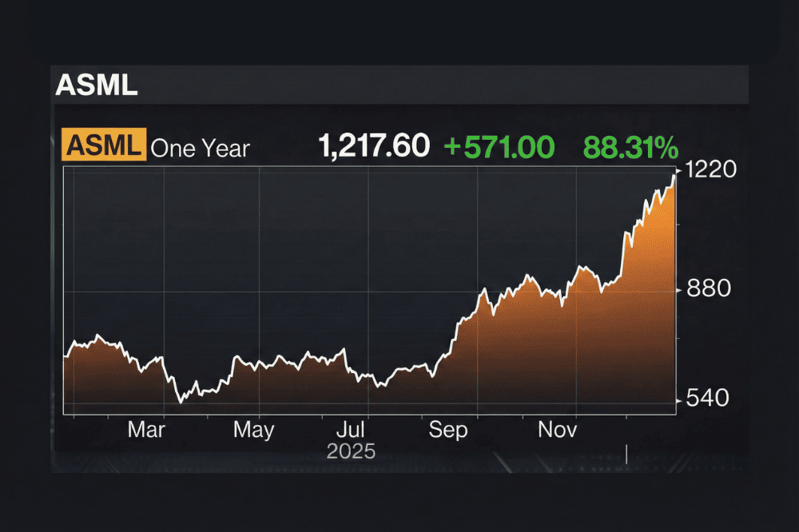Image resolution: width=799 pixels, height=532 pixels.
Task: Select the Nov label on x-axis
Action: [x=558, y=431]
